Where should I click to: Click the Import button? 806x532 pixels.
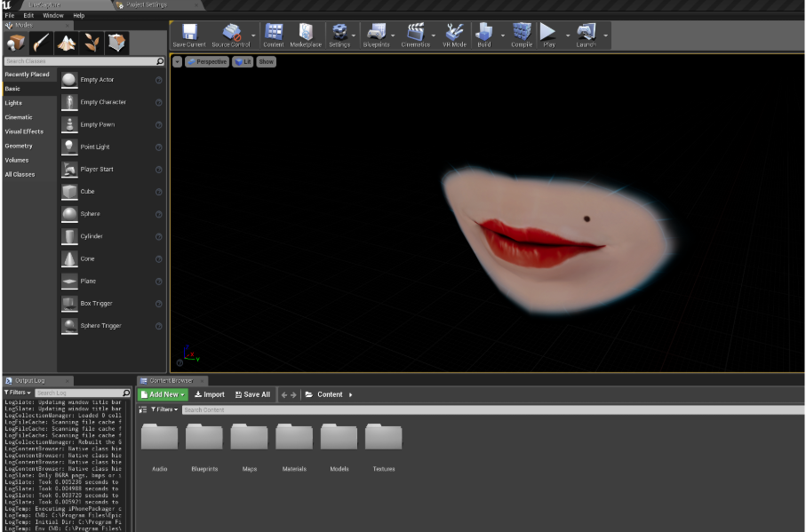click(x=210, y=394)
